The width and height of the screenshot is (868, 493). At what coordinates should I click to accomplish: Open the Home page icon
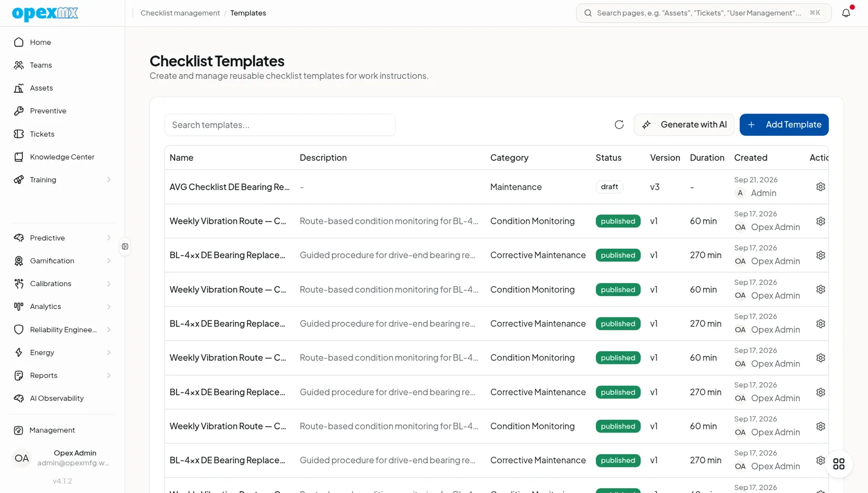pyautogui.click(x=19, y=42)
